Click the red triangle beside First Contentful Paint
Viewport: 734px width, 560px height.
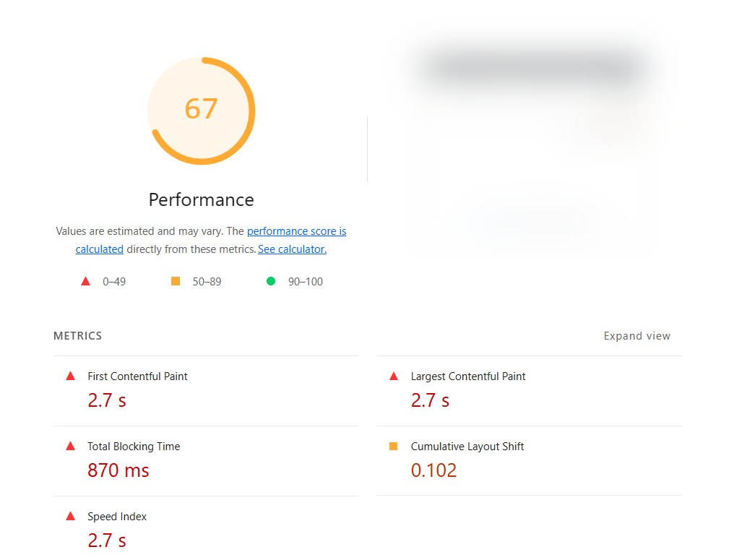click(x=70, y=376)
